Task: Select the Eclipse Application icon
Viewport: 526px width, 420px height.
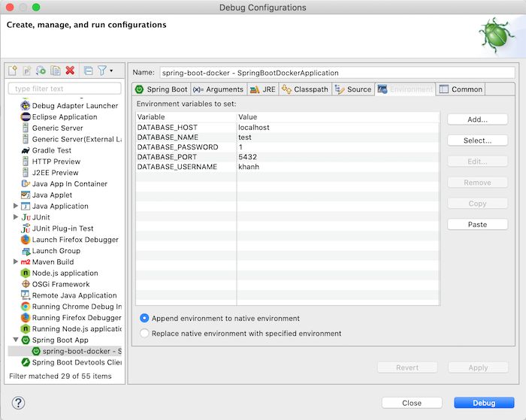Action: 26,116
